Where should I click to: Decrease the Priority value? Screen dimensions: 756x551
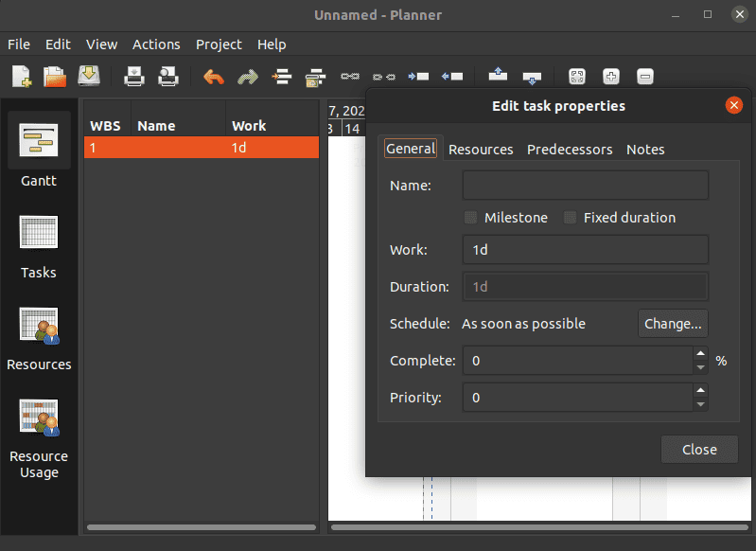700,405
